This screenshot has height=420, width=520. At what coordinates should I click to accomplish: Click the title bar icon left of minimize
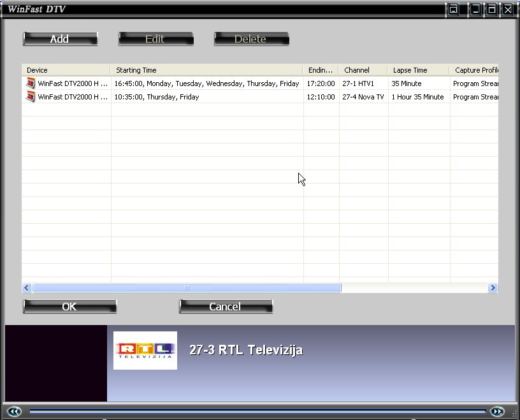tap(453, 10)
